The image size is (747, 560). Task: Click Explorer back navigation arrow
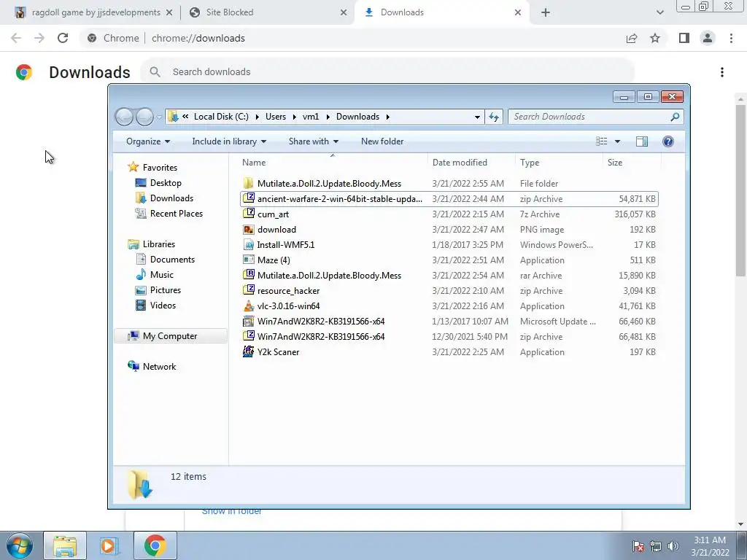[124, 117]
